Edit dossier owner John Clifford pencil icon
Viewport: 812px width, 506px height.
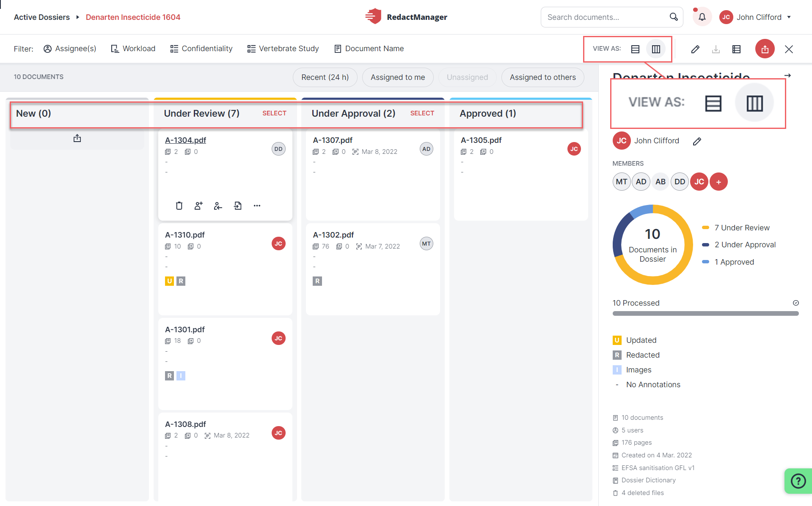pos(697,141)
